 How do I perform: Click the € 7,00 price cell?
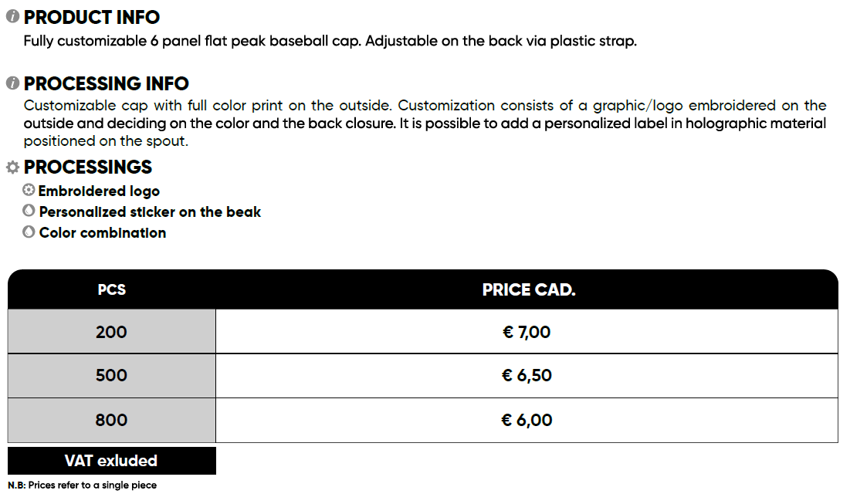[x=527, y=332]
